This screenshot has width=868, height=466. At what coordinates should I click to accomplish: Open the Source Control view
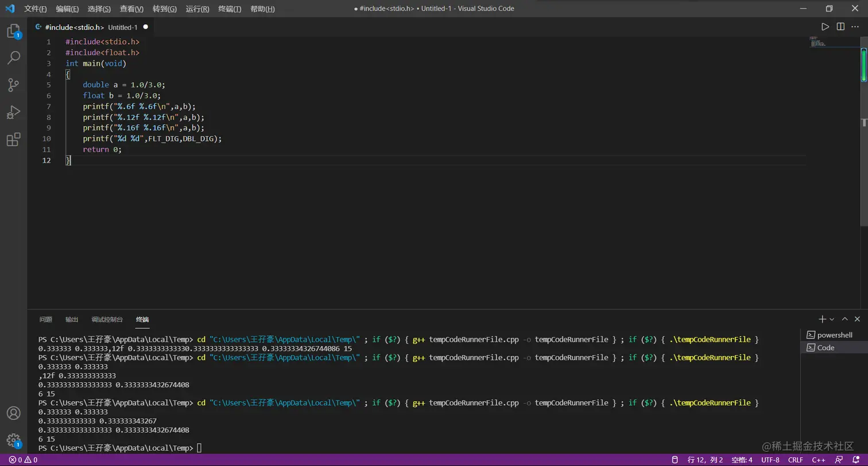pyautogui.click(x=13, y=85)
